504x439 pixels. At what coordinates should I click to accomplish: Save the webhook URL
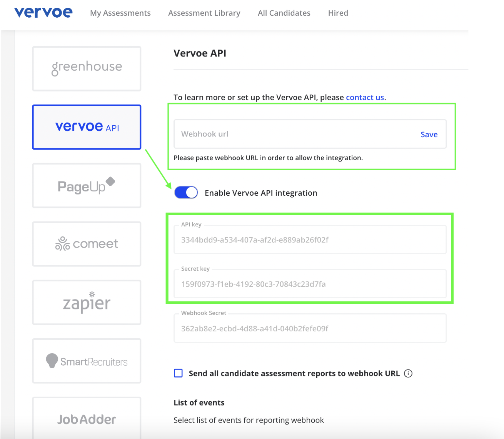(x=429, y=135)
